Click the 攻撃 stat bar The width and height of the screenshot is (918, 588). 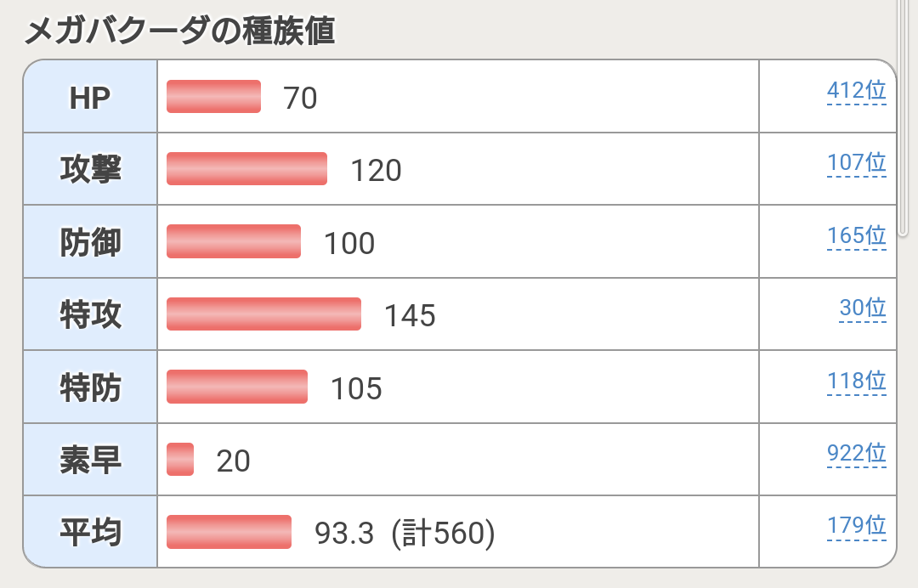[246, 169]
